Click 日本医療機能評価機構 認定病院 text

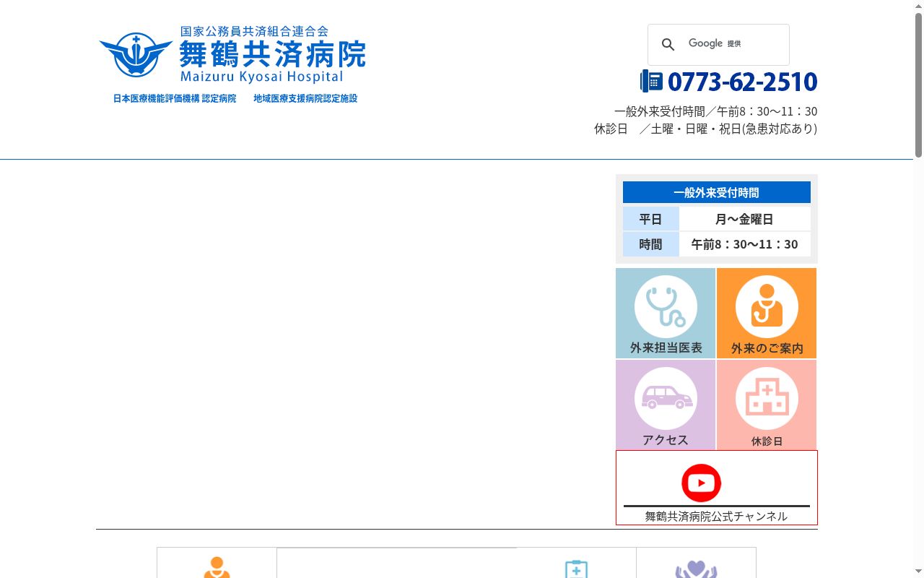[x=175, y=98]
